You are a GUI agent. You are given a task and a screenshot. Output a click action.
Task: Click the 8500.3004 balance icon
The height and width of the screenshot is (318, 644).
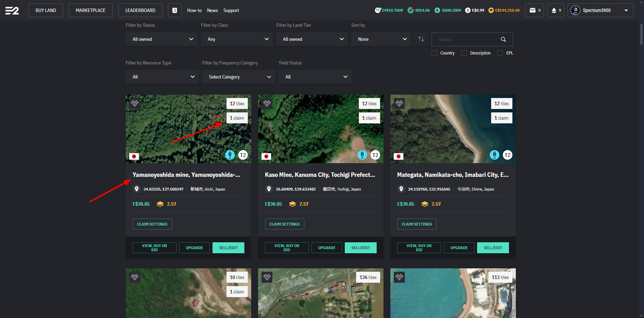[x=437, y=10]
